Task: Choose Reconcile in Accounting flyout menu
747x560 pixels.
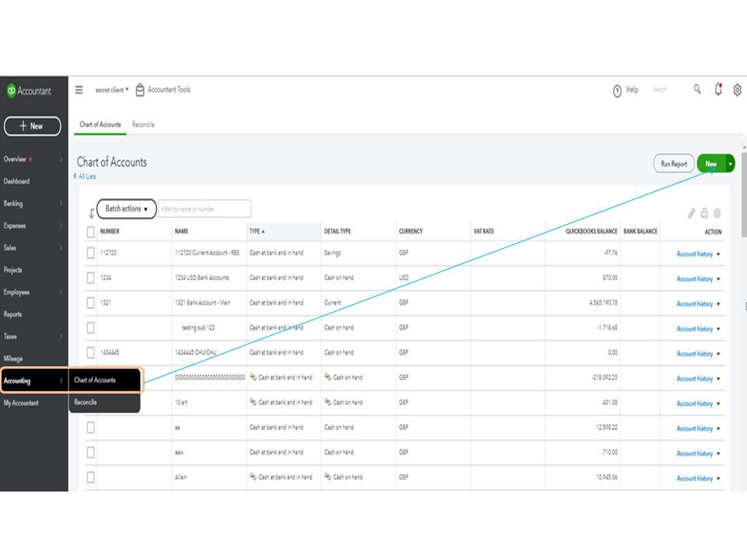Action: (104, 402)
